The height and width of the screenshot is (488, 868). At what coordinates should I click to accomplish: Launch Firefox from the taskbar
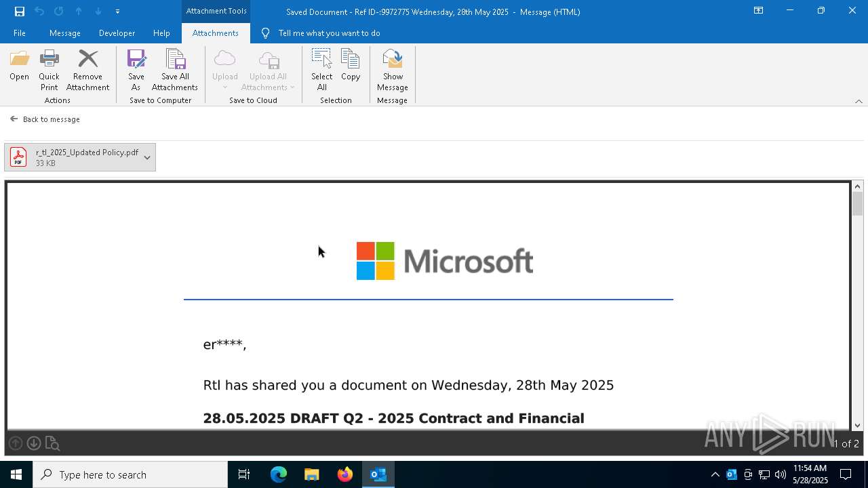coord(345,474)
